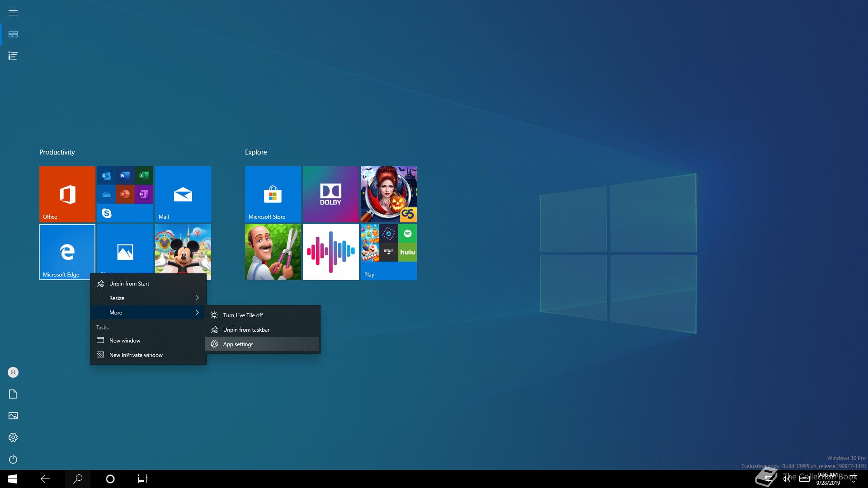
Task: Open the Dolby tile
Action: click(x=331, y=194)
